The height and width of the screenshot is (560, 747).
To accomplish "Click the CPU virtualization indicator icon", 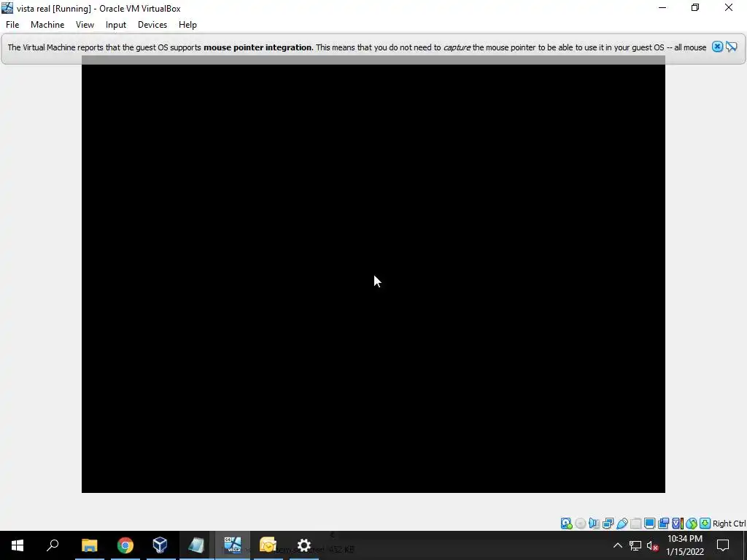I will [x=678, y=524].
